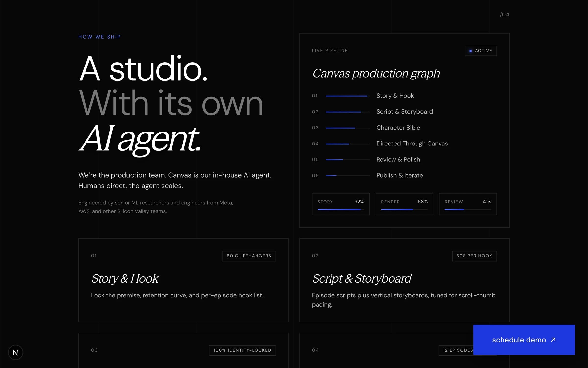Click the STORY stat label
This screenshot has width=588, height=368.
click(x=325, y=202)
